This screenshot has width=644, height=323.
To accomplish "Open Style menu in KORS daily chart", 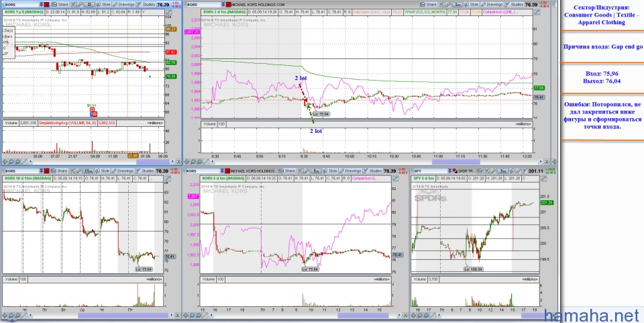I will (103, 5).
